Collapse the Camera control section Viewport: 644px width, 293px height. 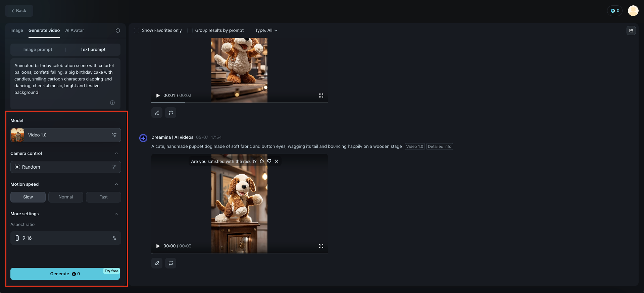[116, 154]
